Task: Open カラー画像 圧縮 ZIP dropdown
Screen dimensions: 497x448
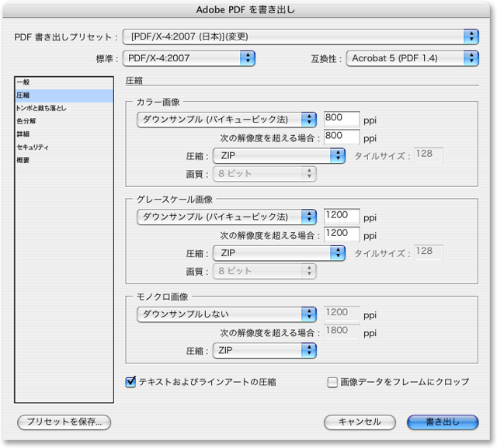Action: click(x=279, y=156)
